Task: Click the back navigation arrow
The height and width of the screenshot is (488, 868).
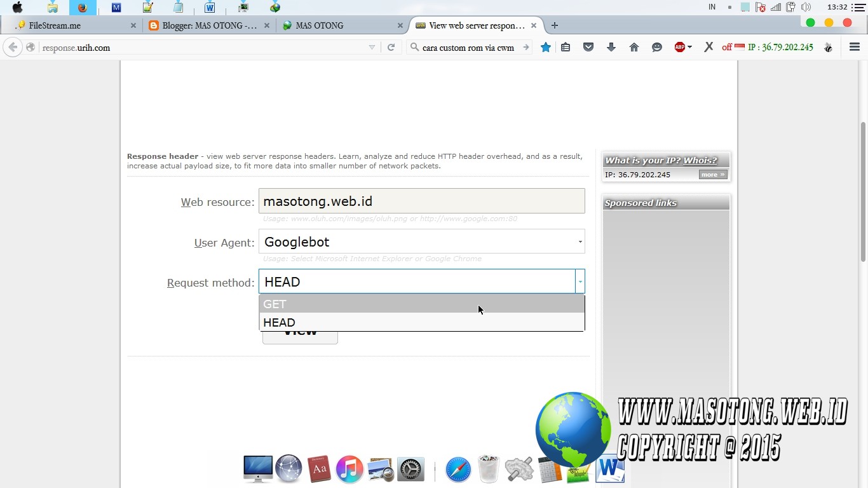Action: (x=13, y=48)
